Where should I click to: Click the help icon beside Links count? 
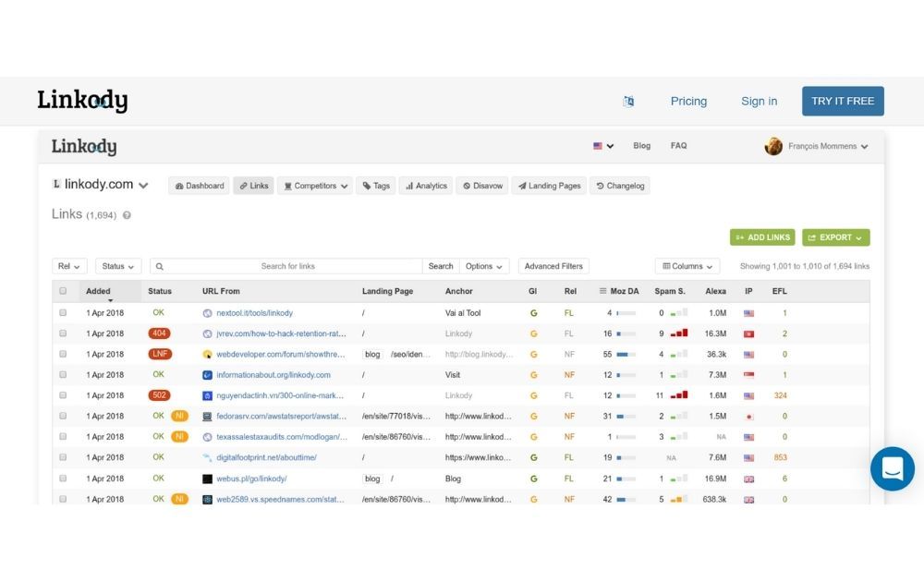click(127, 215)
